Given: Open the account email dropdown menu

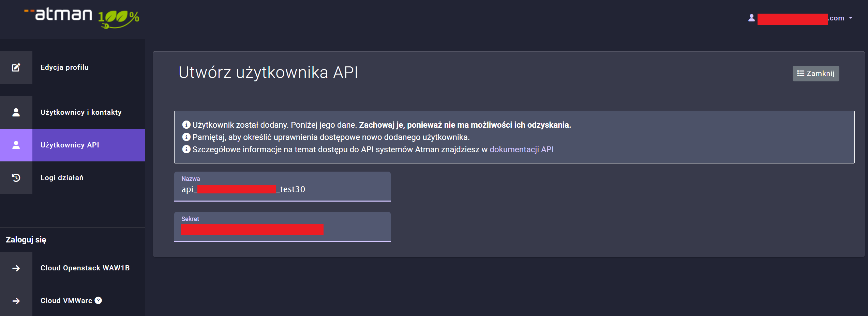Looking at the screenshot, I should pyautogui.click(x=801, y=18).
